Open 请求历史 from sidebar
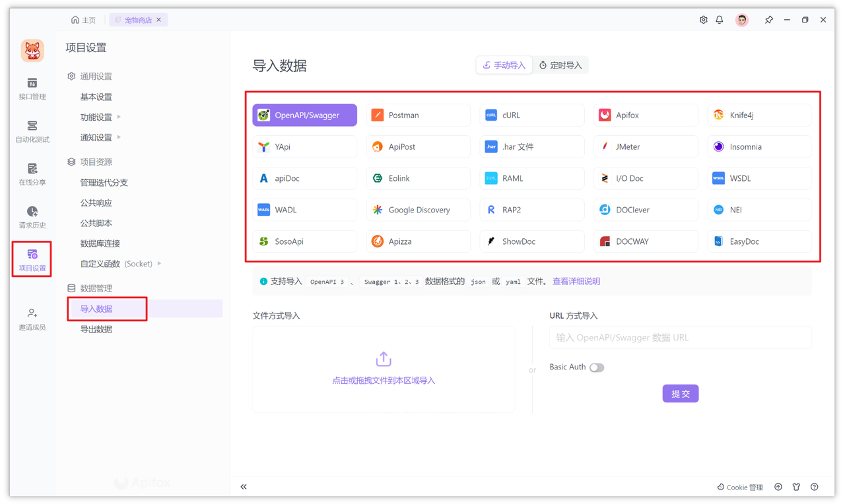The image size is (845, 504). point(32,218)
